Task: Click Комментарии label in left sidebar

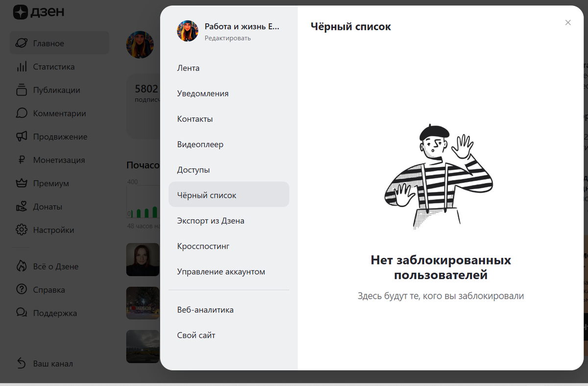Action: pyautogui.click(x=59, y=113)
